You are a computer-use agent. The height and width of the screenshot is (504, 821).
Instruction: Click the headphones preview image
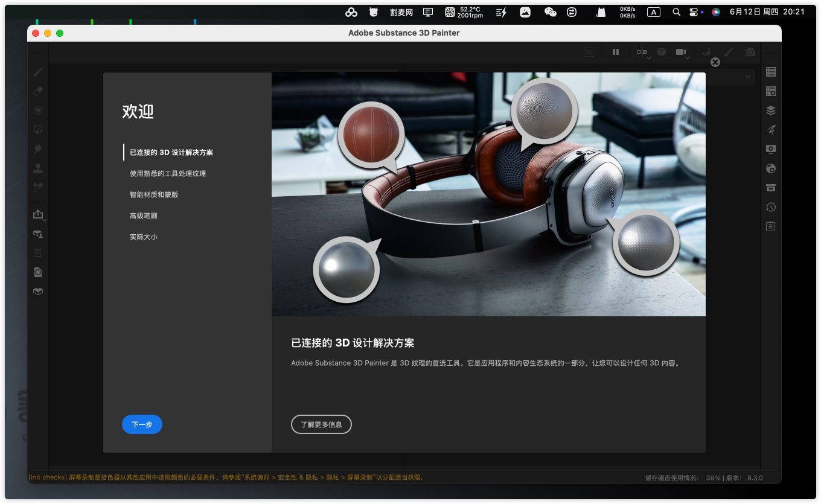[x=488, y=194]
